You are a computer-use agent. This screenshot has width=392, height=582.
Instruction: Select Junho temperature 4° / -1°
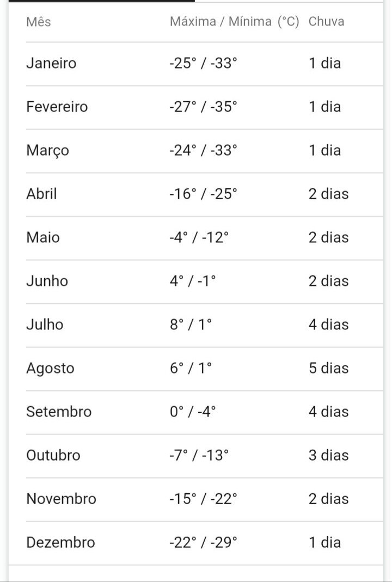pos(193,281)
